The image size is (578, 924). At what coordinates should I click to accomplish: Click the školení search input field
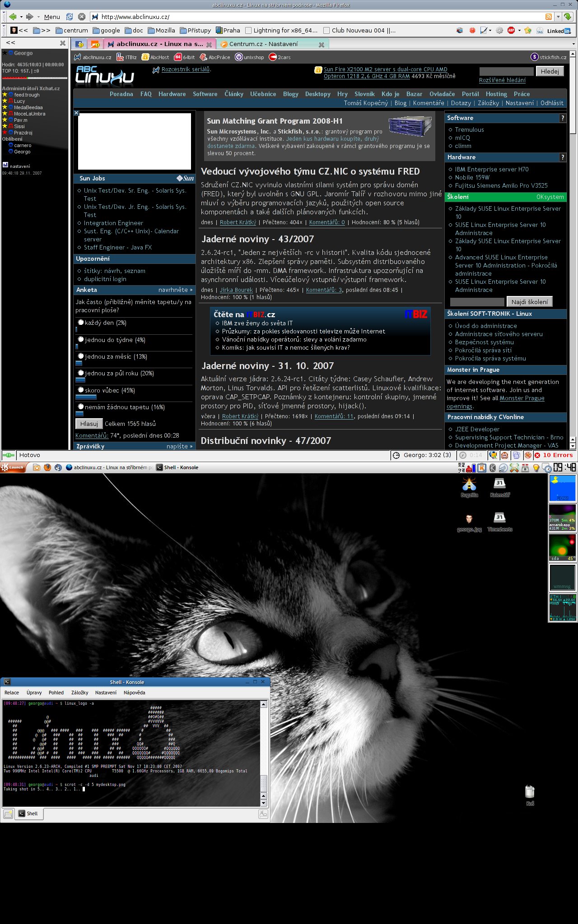point(477,302)
